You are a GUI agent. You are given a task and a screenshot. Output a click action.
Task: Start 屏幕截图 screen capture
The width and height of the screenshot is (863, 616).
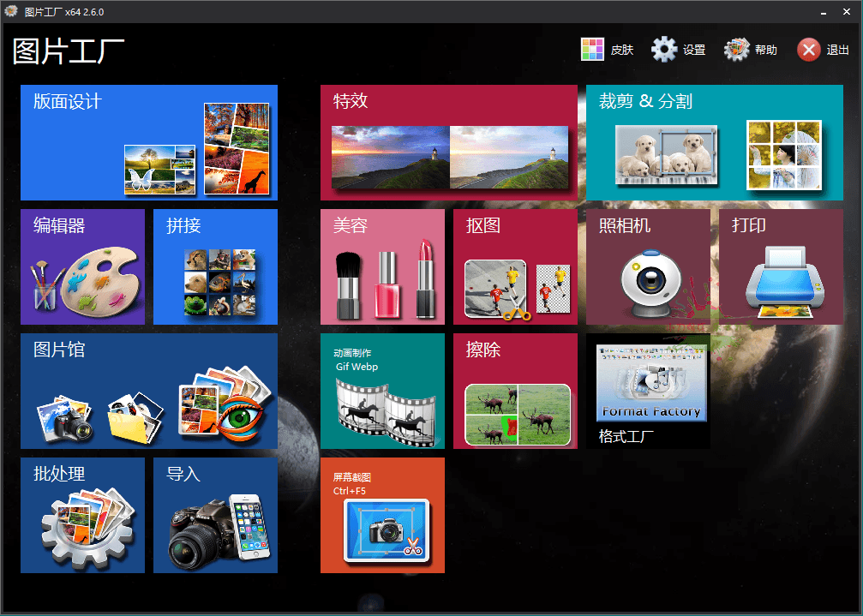tap(382, 515)
